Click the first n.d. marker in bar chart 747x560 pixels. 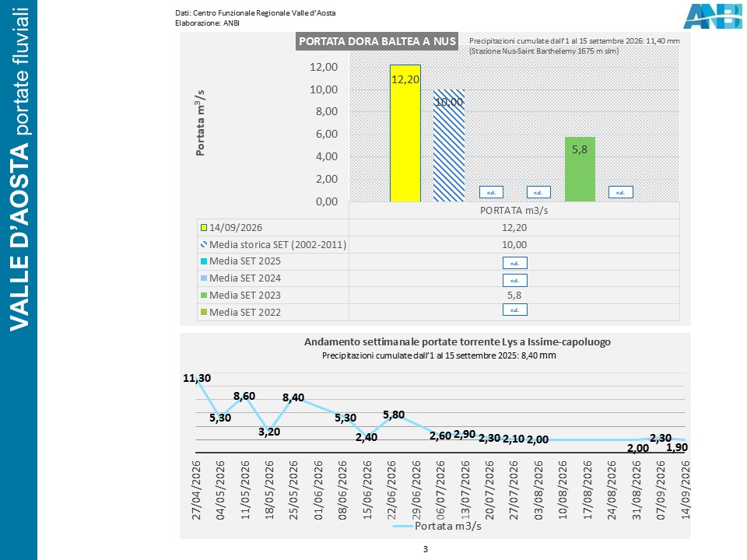(x=491, y=192)
